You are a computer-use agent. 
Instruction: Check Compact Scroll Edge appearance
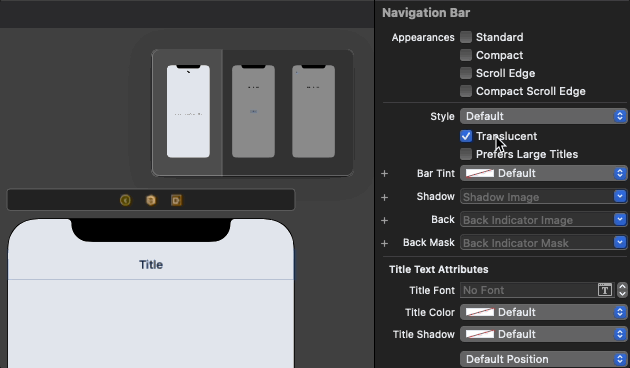coord(466,91)
